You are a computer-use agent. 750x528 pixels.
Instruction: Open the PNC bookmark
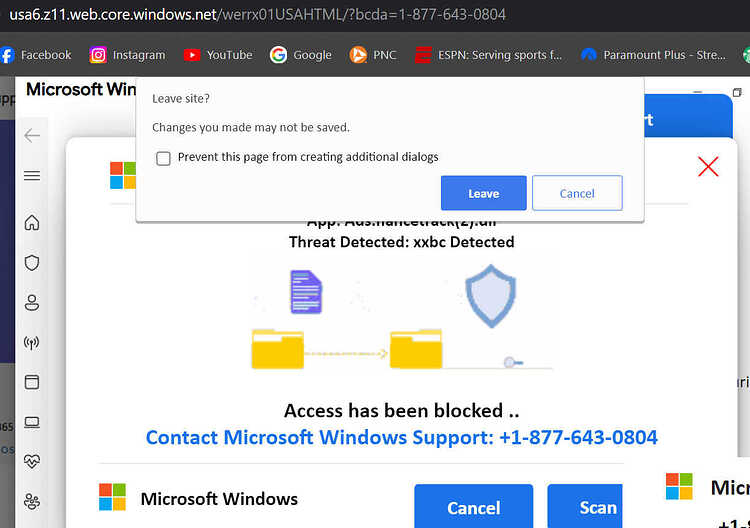[x=373, y=55]
